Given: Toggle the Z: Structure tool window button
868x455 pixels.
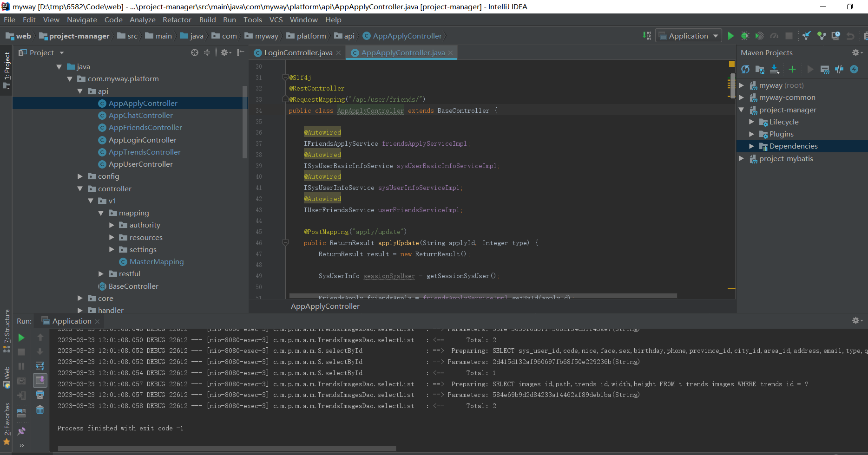Looking at the screenshot, I should [x=7, y=331].
